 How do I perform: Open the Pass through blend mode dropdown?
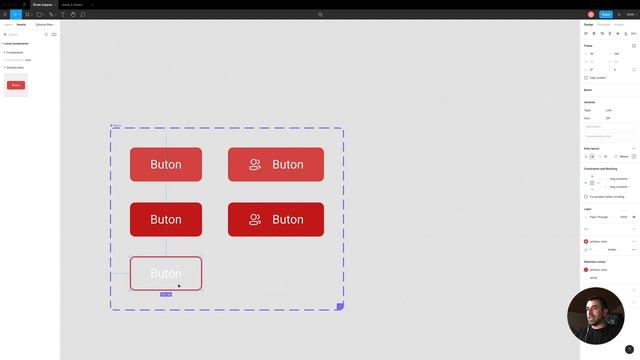point(599,217)
